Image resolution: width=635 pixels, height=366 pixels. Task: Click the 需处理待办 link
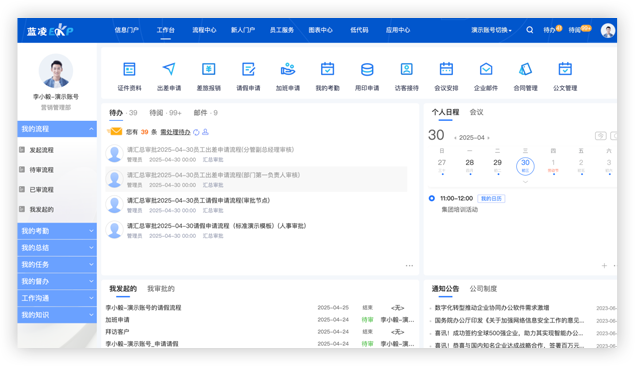click(175, 132)
